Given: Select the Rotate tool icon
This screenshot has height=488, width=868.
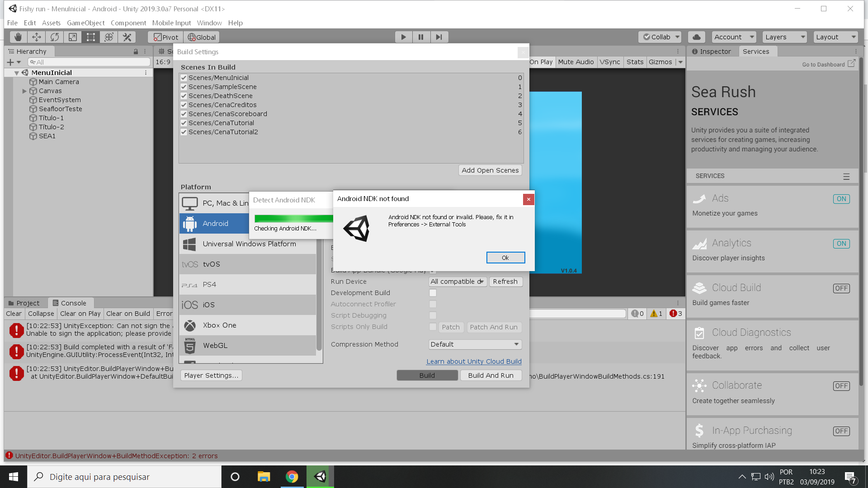Looking at the screenshot, I should 54,37.
